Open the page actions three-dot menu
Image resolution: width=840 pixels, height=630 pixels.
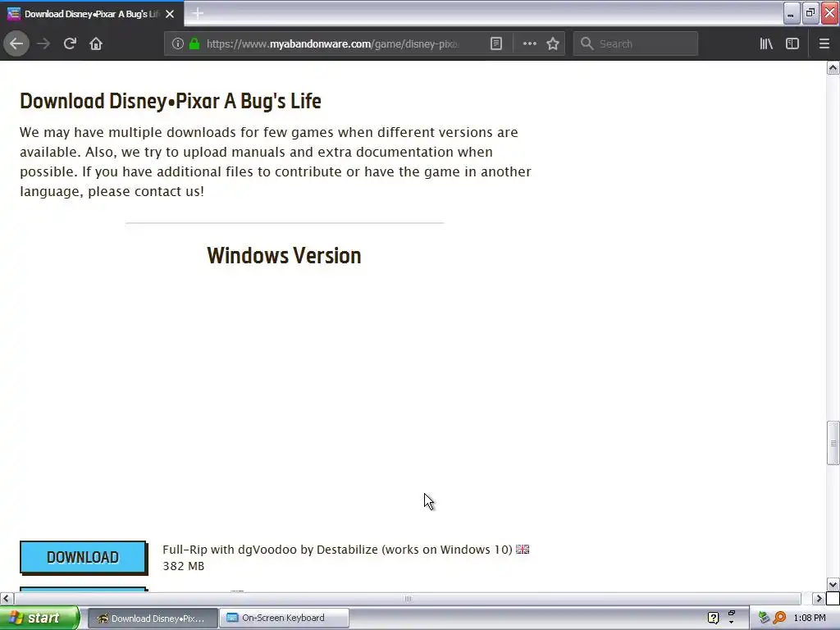[529, 43]
